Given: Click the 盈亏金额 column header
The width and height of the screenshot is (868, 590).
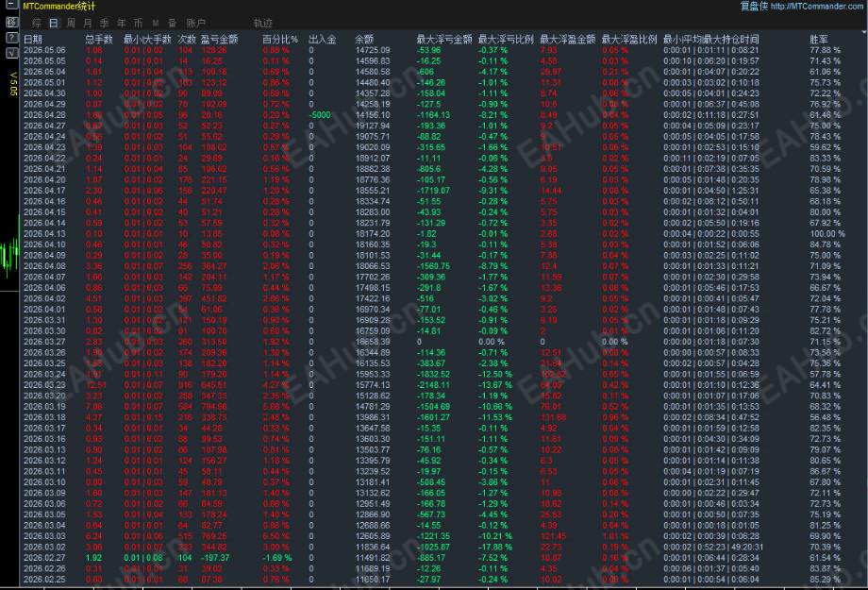Looking at the screenshot, I should [x=219, y=40].
